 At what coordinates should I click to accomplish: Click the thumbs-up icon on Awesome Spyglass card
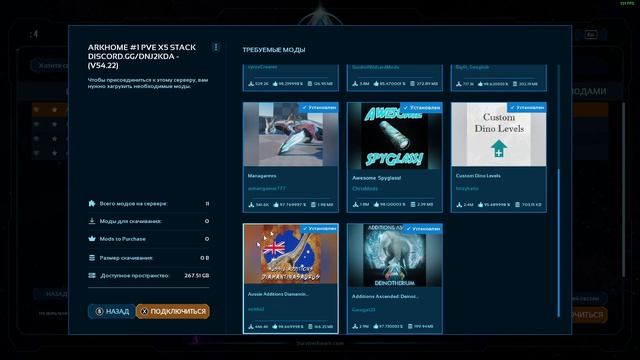click(x=376, y=204)
